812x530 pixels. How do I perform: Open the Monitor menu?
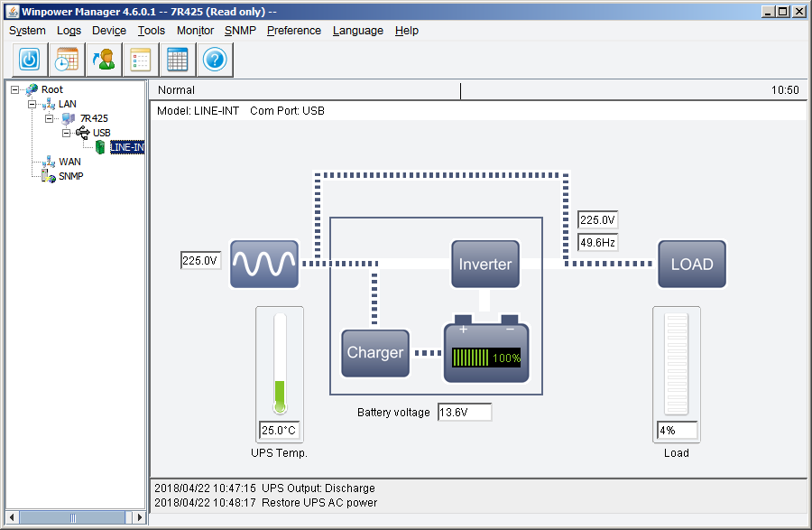pos(195,30)
